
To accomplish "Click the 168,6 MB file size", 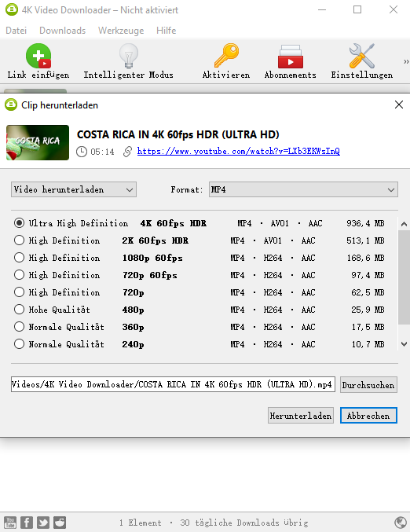I will (x=365, y=258).
